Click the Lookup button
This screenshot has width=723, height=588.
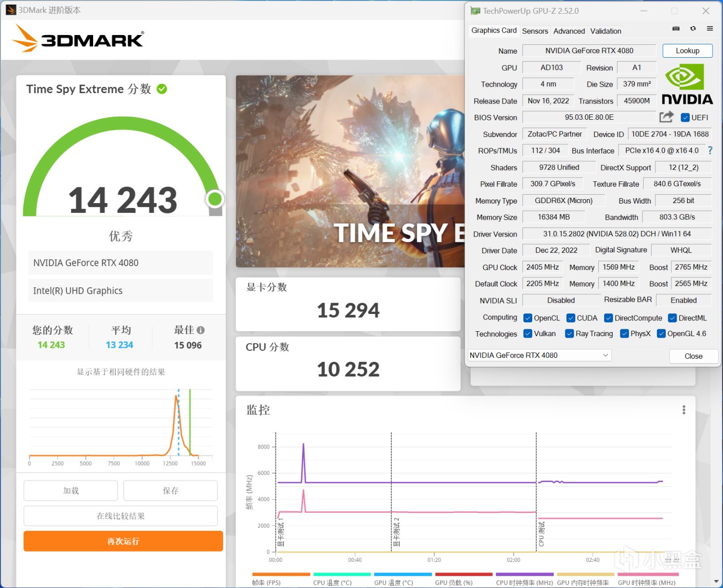click(x=688, y=50)
